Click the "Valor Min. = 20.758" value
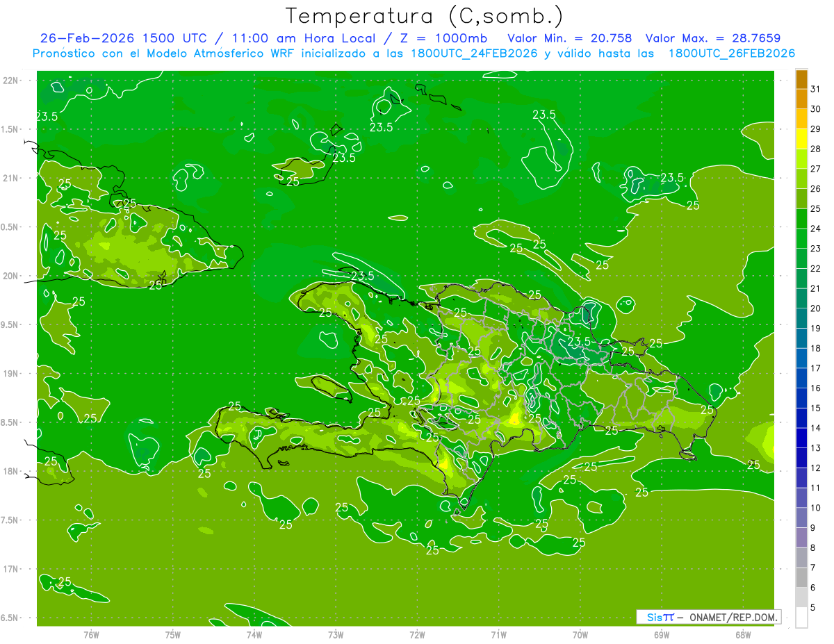The image size is (834, 644). 569,38
